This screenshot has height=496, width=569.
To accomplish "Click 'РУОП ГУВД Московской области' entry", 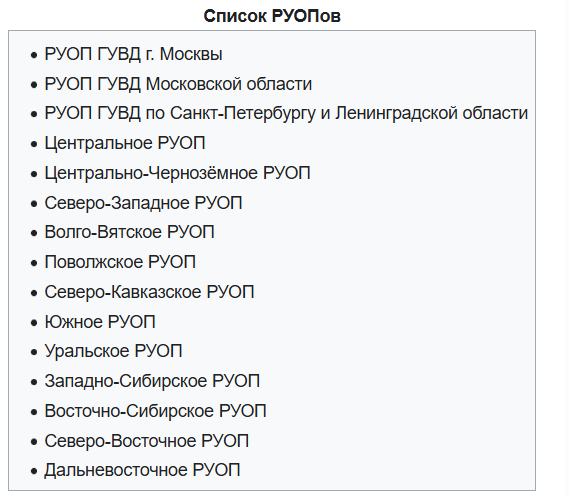I will (x=178, y=84).
